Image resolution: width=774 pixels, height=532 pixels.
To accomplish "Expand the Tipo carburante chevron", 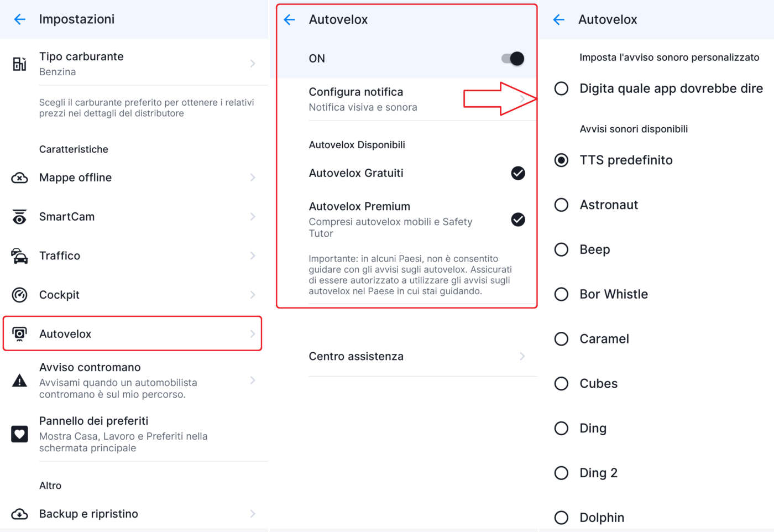I will (x=253, y=64).
